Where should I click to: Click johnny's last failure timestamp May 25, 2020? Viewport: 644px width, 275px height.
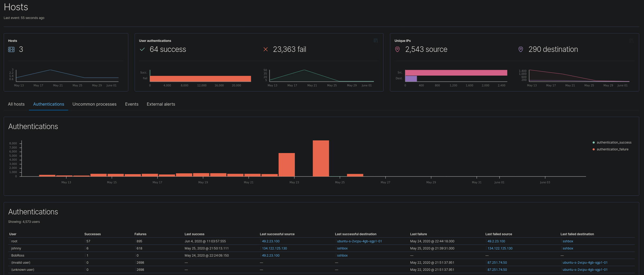(x=432, y=248)
